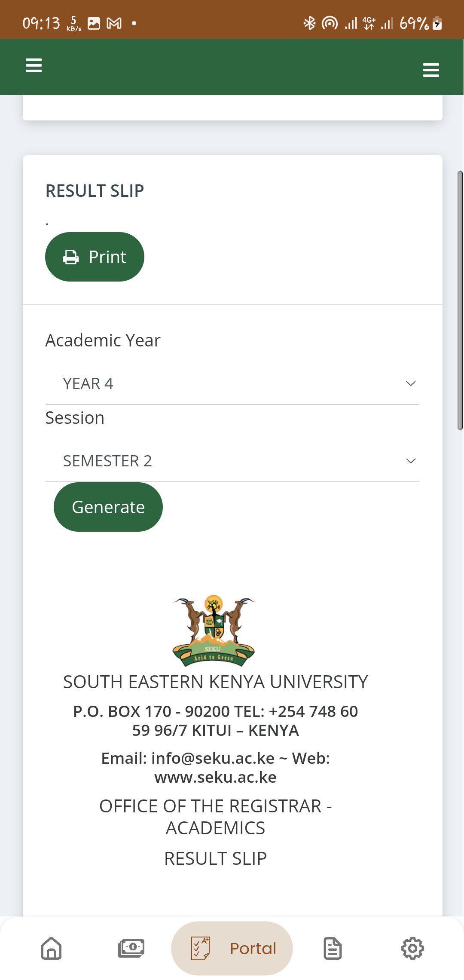Open the left hamburger menu
Image resolution: width=464 pixels, height=980 pixels.
(34, 65)
